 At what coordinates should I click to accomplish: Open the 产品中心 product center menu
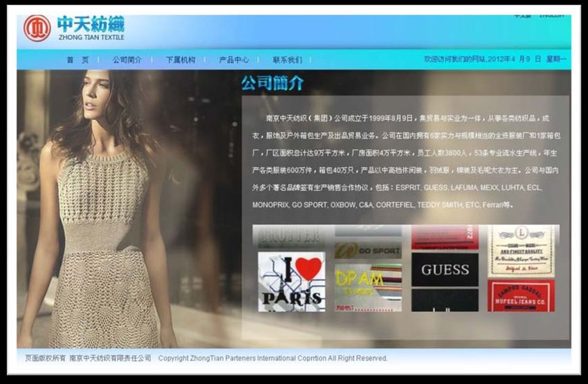[x=234, y=60]
